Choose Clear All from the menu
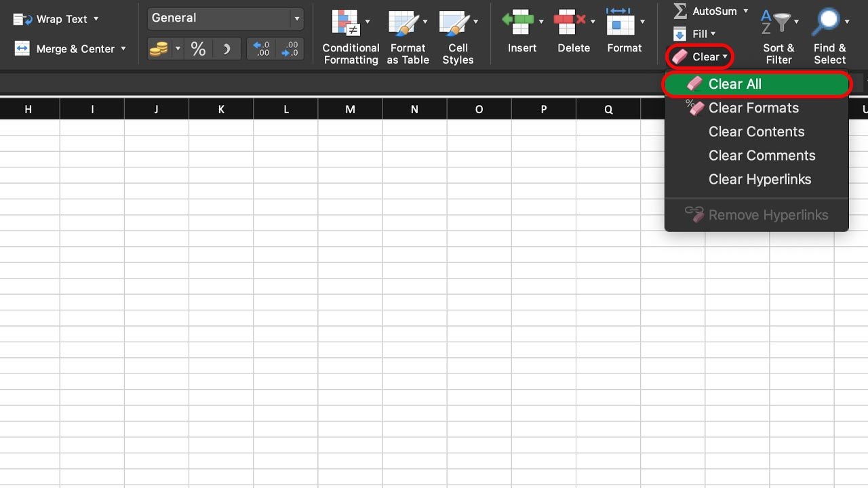868x488 pixels. click(757, 84)
